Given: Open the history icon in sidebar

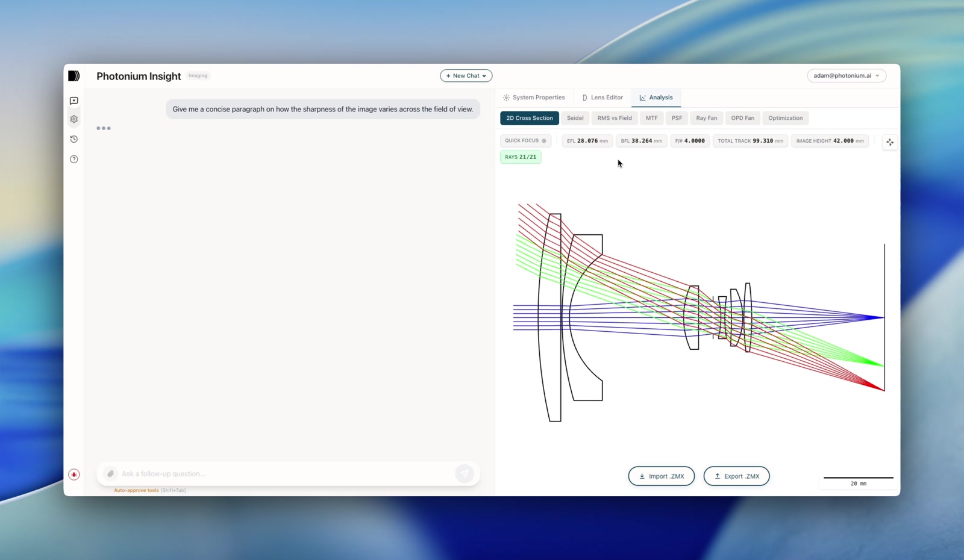Looking at the screenshot, I should [74, 139].
